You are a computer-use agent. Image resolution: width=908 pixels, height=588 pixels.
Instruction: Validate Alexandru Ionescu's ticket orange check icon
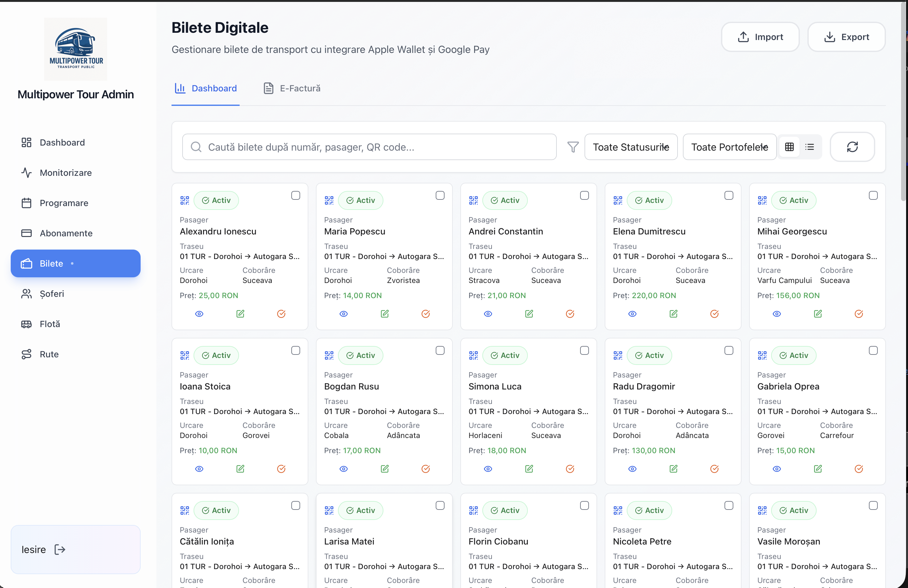point(281,314)
